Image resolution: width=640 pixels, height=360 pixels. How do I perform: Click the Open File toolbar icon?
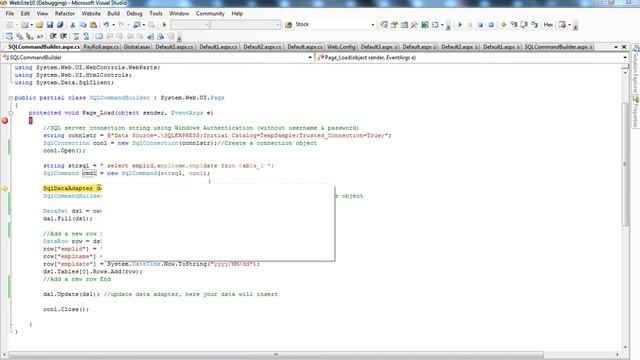40,25
